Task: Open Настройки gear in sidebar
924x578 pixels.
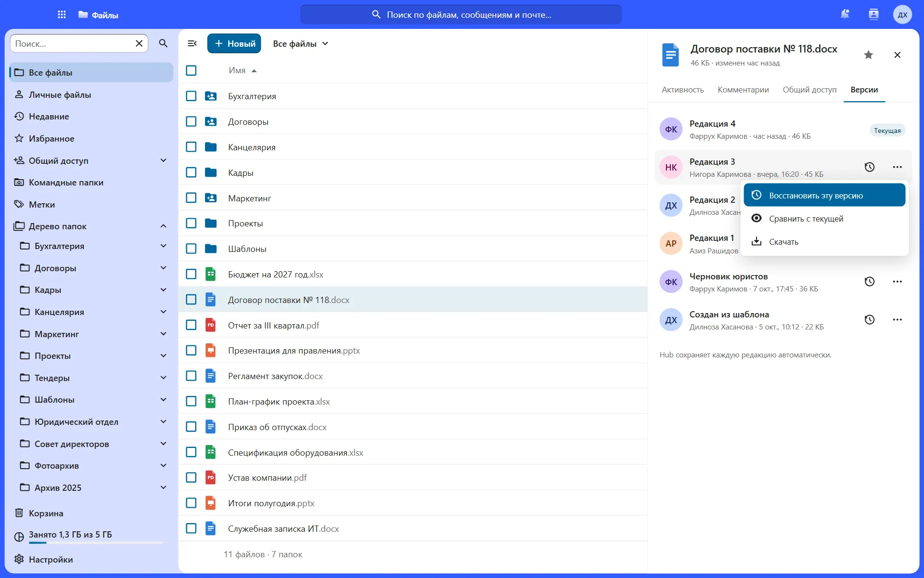Action: [x=91, y=559]
